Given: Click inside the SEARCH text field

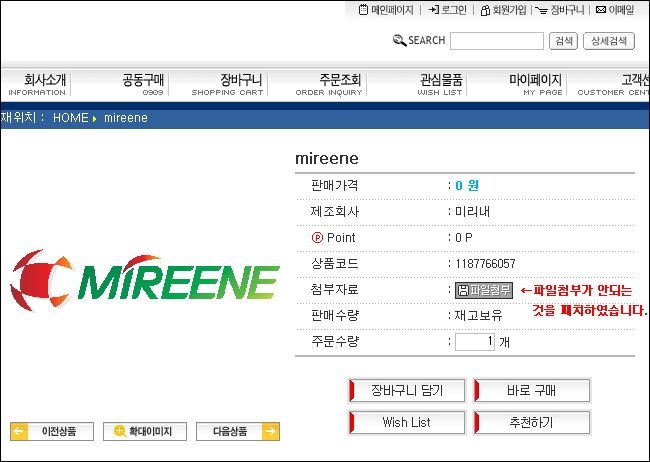Looking at the screenshot, I should click(496, 41).
